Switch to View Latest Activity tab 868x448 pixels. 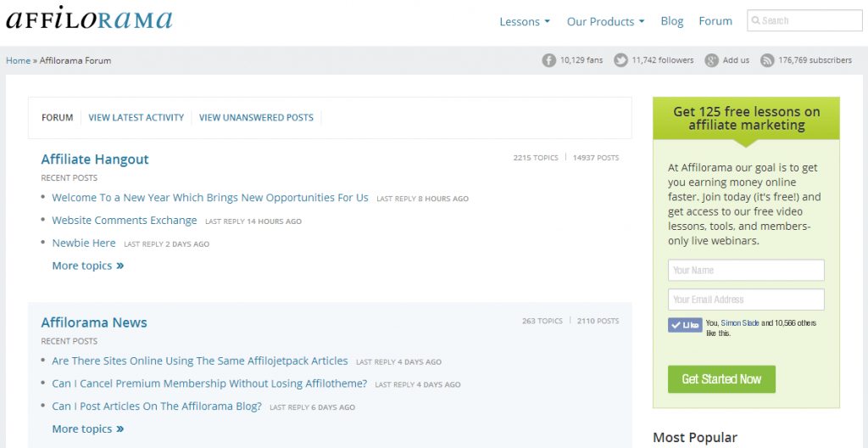coord(136,118)
